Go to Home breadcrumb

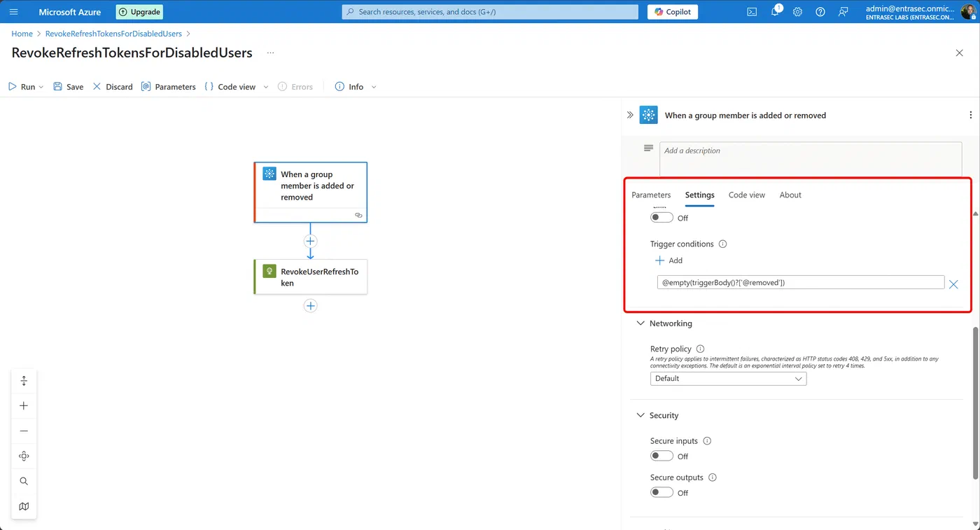point(22,34)
